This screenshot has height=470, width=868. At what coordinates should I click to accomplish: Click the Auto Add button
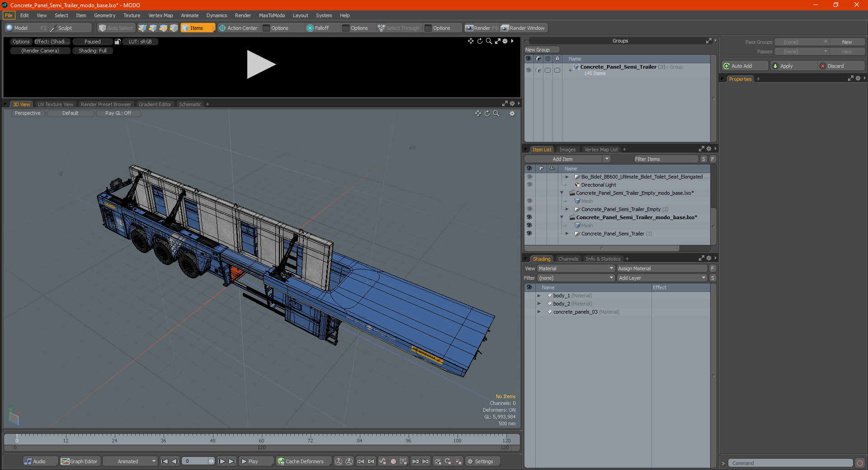tap(745, 66)
